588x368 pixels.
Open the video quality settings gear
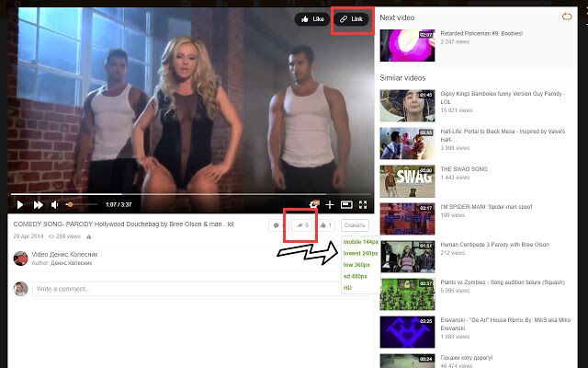313,204
